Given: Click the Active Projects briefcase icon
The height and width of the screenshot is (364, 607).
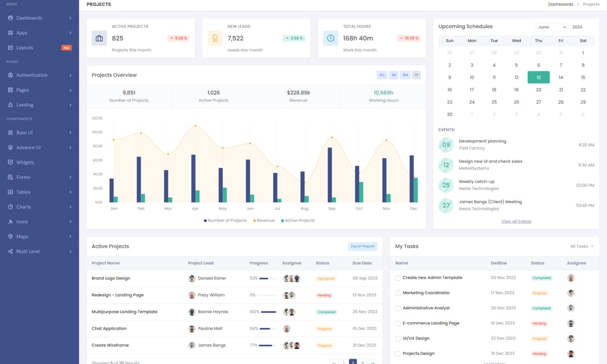Looking at the screenshot, I should click(x=99, y=38).
